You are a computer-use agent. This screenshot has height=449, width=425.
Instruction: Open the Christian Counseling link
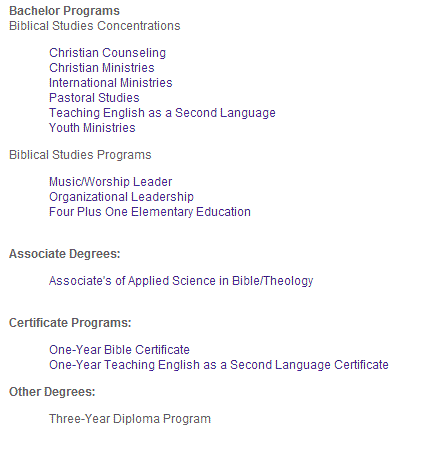107,53
